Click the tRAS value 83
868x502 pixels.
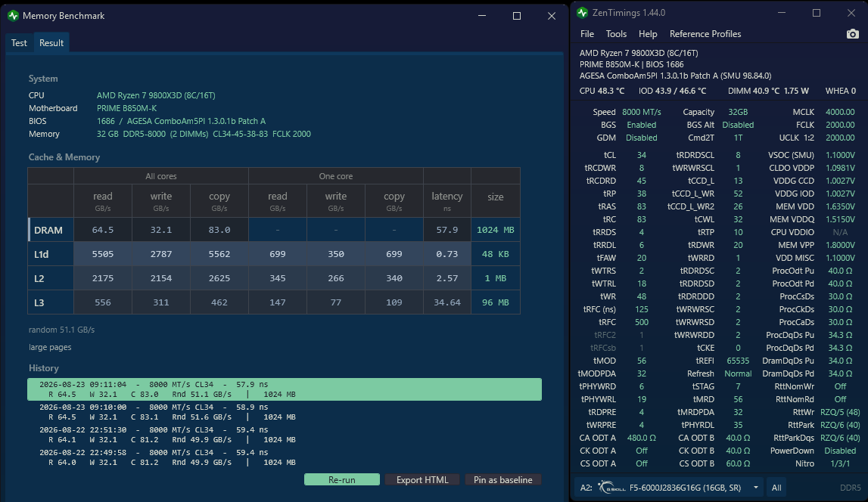tap(642, 206)
